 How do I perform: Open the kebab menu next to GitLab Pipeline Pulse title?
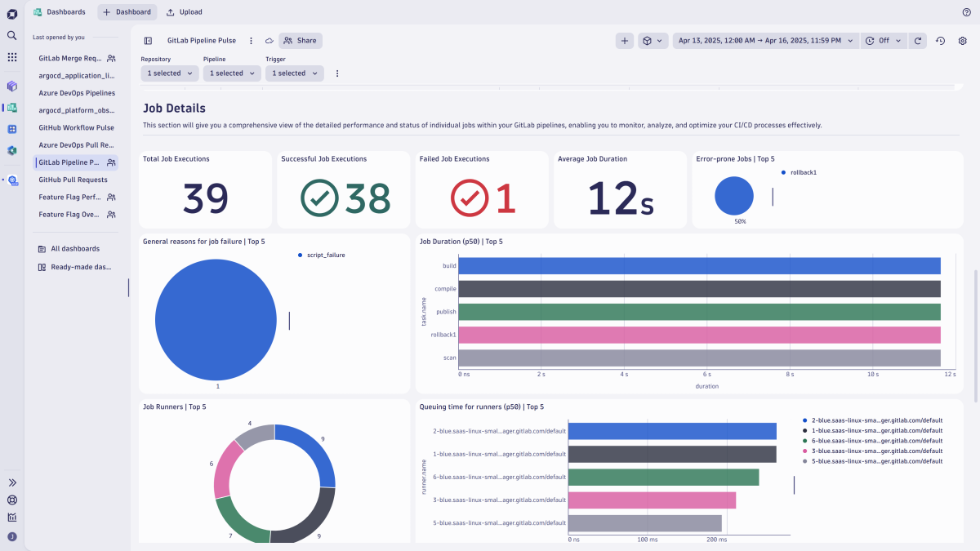pos(251,40)
